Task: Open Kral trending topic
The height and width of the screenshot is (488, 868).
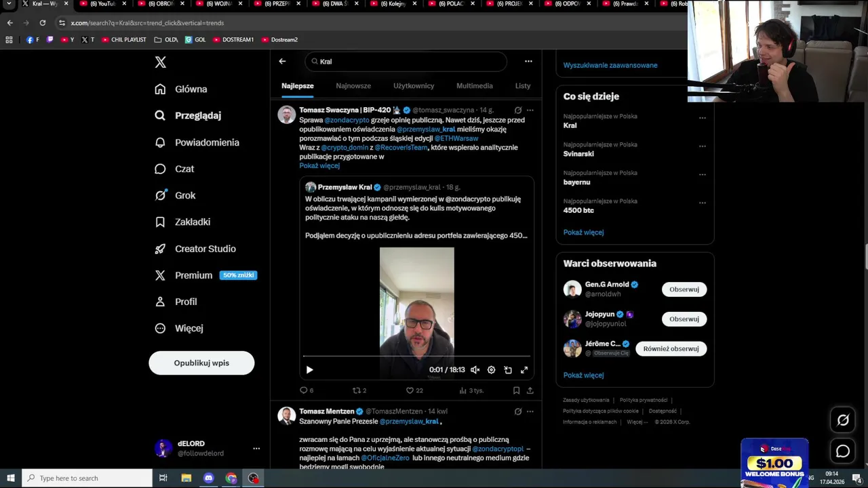Action: coord(570,125)
